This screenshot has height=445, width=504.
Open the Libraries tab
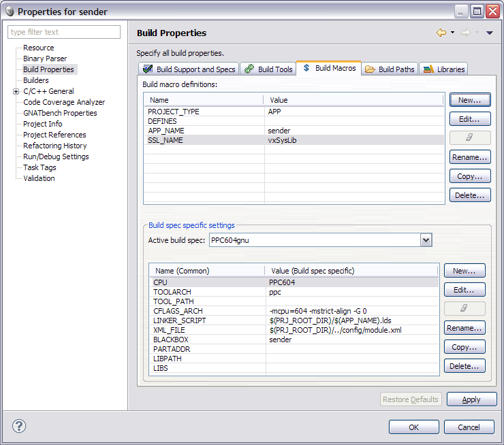tap(443, 69)
